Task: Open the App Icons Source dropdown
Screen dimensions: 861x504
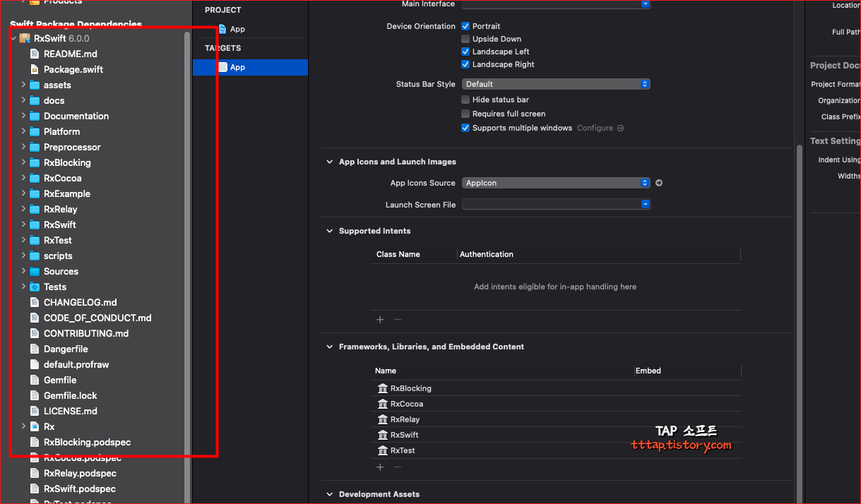Action: pyautogui.click(x=556, y=183)
